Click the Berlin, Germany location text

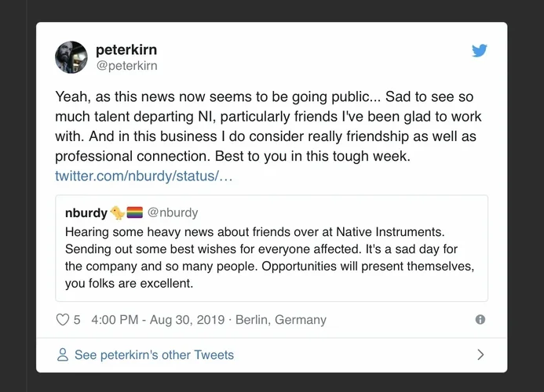tap(280, 320)
